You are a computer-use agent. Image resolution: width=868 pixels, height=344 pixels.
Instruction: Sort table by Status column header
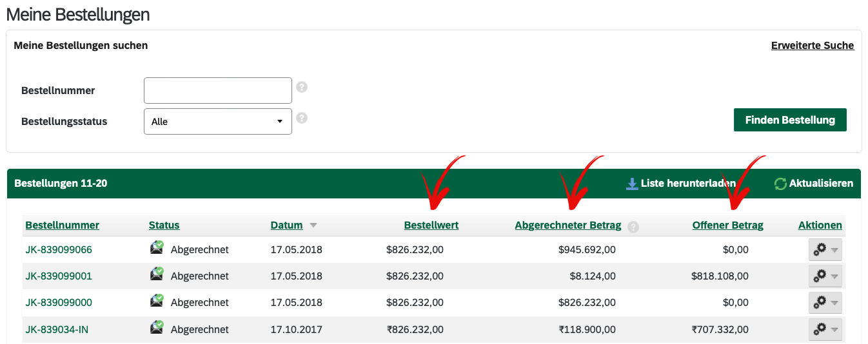(x=164, y=225)
